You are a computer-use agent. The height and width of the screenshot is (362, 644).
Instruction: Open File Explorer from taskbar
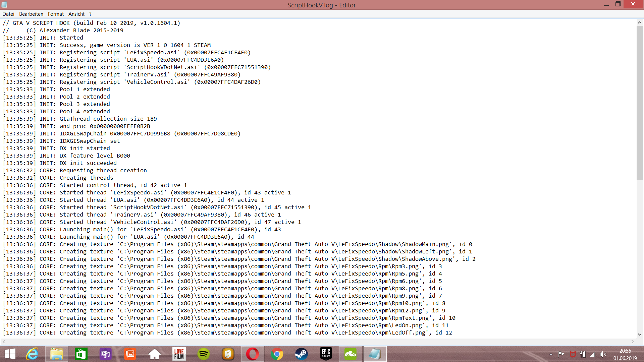tap(57, 354)
